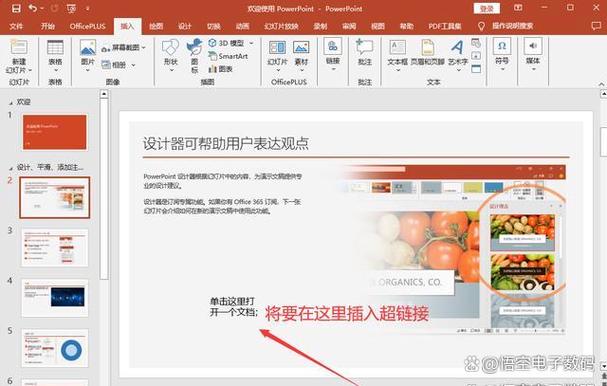Image resolution: width=607 pixels, height=386 pixels.
Task: Insert a SmartArt graphic
Action: coord(228,56)
